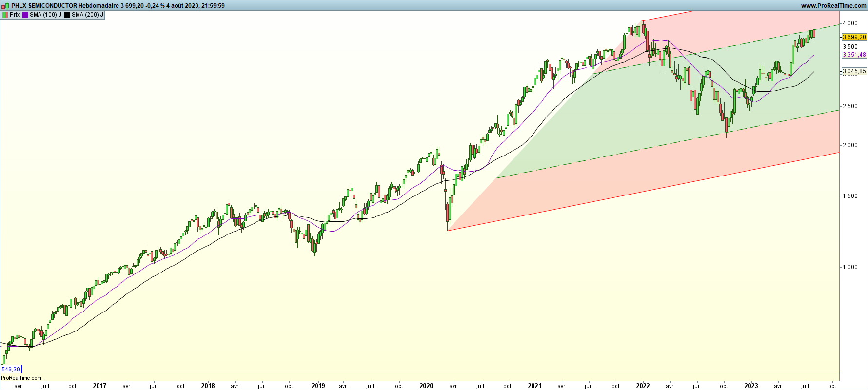Click the 3 500 price axis label

(850, 47)
